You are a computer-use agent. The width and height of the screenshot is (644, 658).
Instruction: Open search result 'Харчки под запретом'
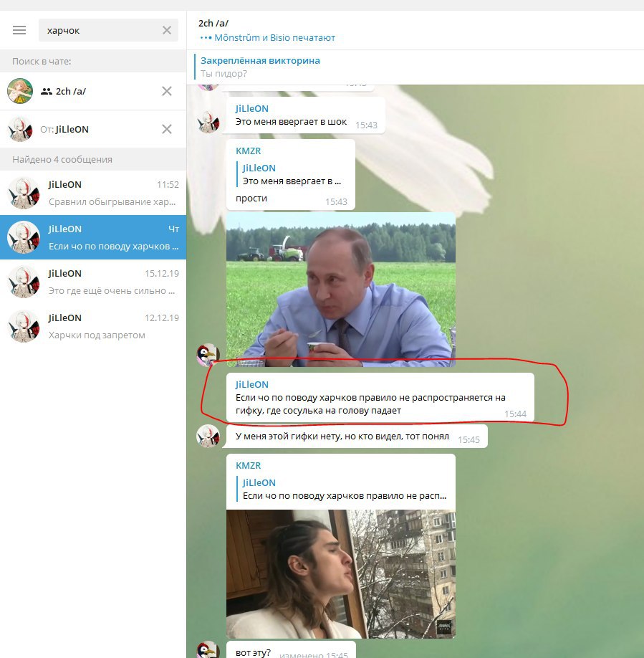(x=93, y=326)
